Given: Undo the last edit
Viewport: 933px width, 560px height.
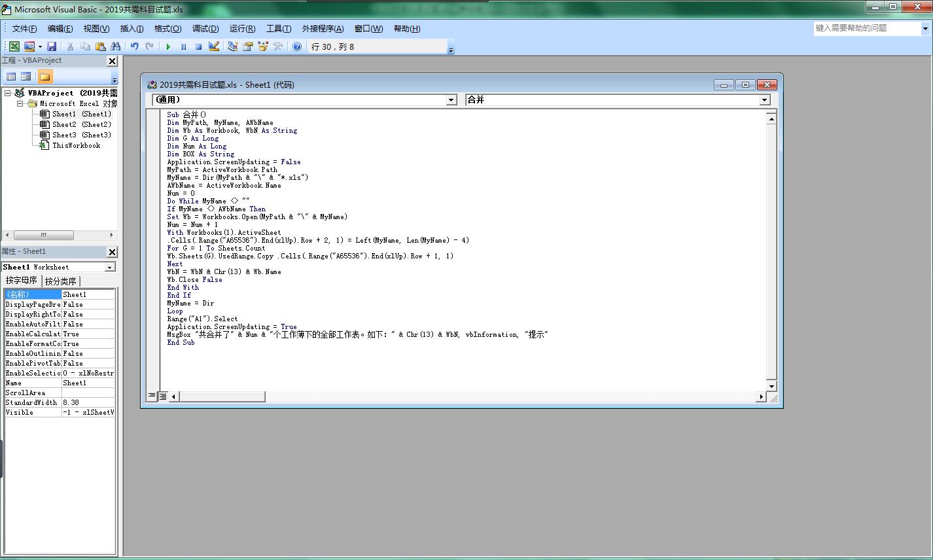Looking at the screenshot, I should click(x=134, y=46).
